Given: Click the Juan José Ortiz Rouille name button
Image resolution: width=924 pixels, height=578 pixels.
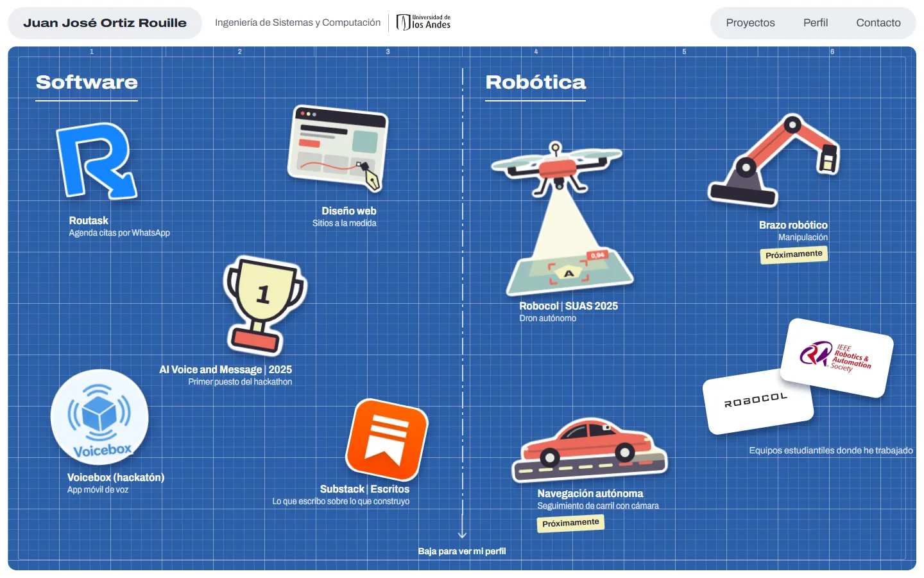Looking at the screenshot, I should click(105, 23).
